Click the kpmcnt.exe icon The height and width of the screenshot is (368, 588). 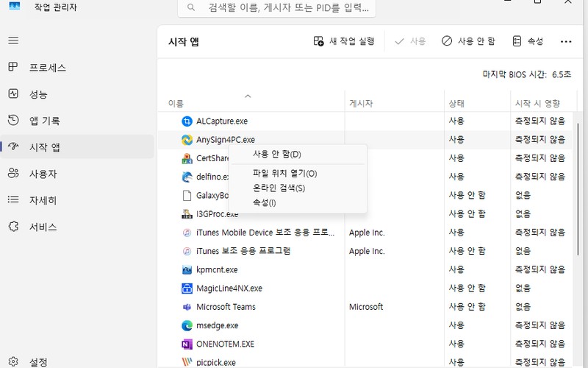[187, 269]
